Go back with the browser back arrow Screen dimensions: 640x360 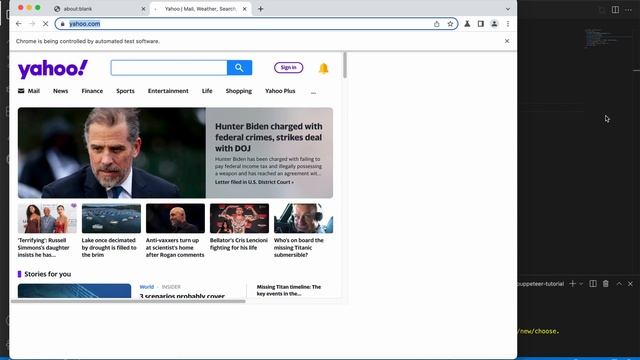coord(19,24)
